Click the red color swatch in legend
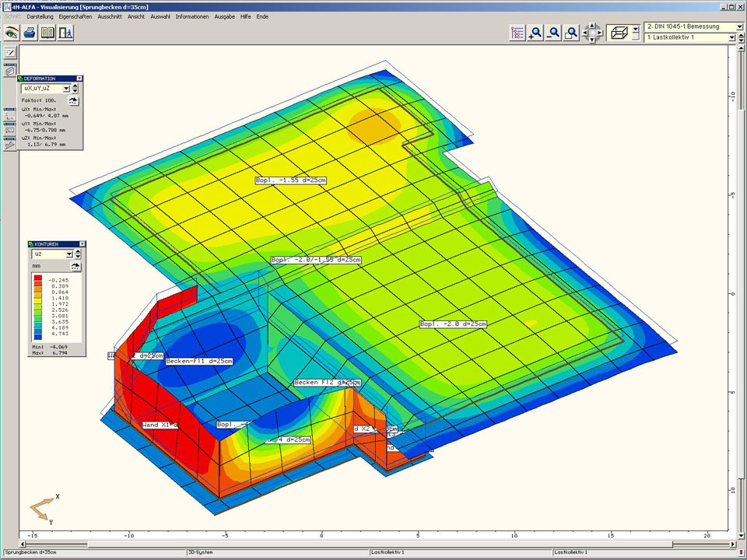Viewport: 747px width, 560px height. click(37, 278)
